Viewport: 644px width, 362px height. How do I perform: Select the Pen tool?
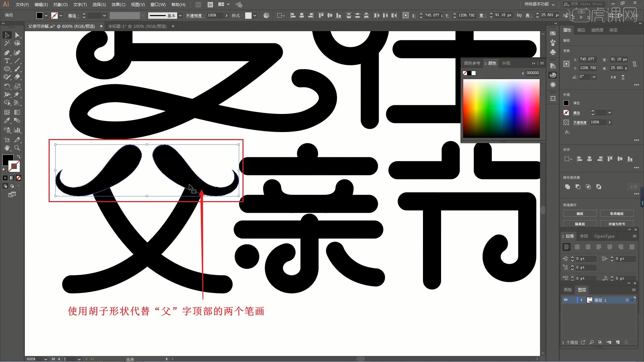pos(7,53)
